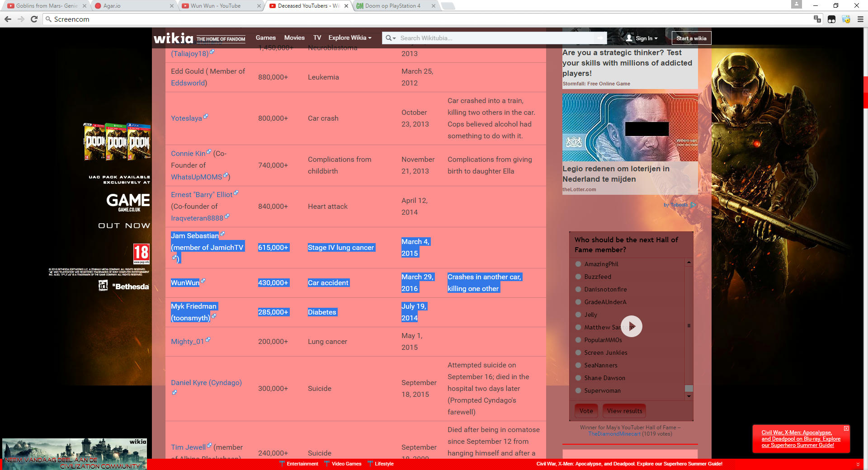Open the Civilization community ad banner
This screenshot has height=470, width=868.
[x=75, y=454]
